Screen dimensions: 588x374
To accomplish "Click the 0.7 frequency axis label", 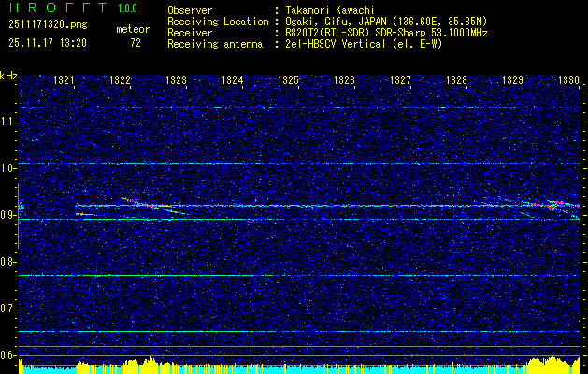I will pyautogui.click(x=7, y=309).
